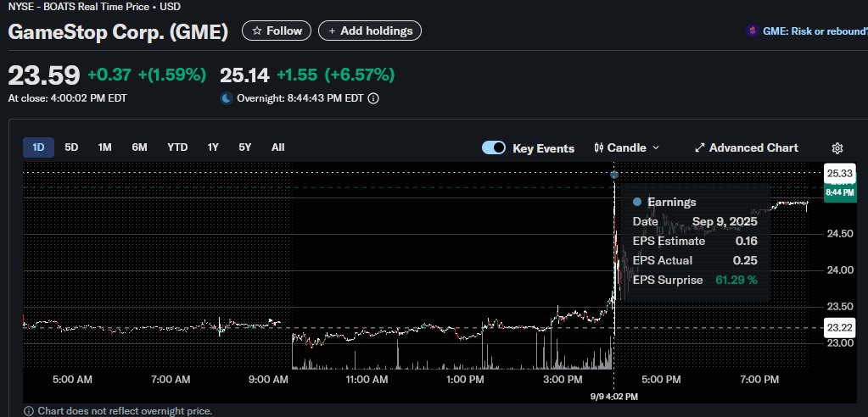The width and height of the screenshot is (868, 417).
Task: Click the 24.50 price axis label
Action: click(x=839, y=234)
